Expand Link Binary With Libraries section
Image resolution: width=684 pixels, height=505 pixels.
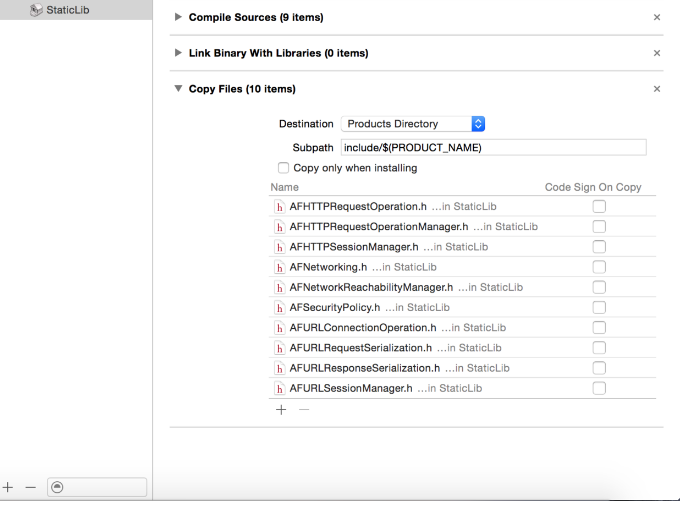(x=179, y=53)
